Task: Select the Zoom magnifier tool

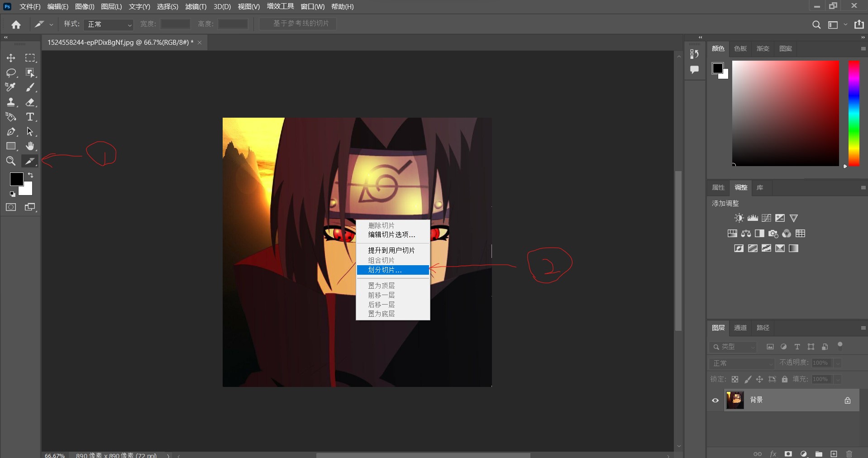Action: point(11,161)
